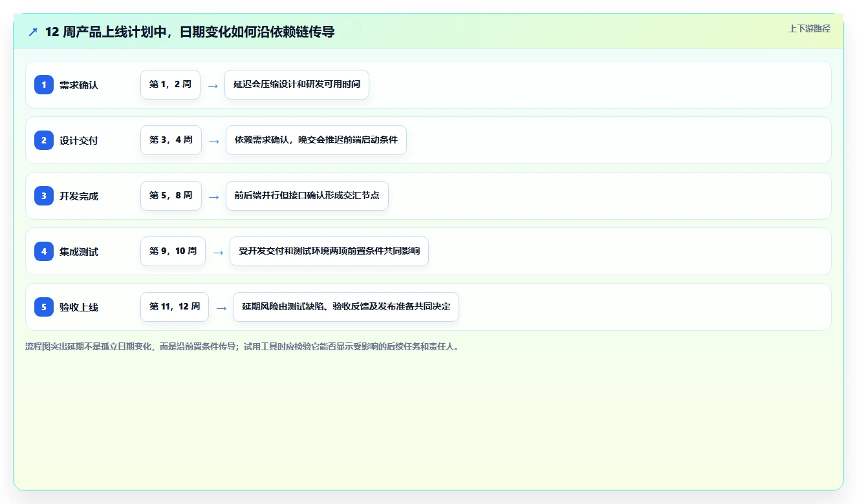Click the arrow after 第 9，10 周
Screen dimensions: 857x504
click(218, 252)
